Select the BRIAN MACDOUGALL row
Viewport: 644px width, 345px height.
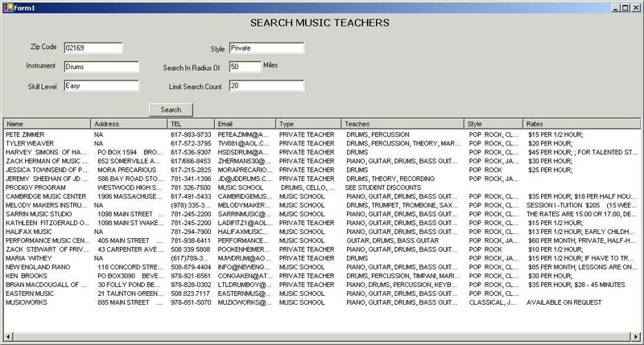321,285
